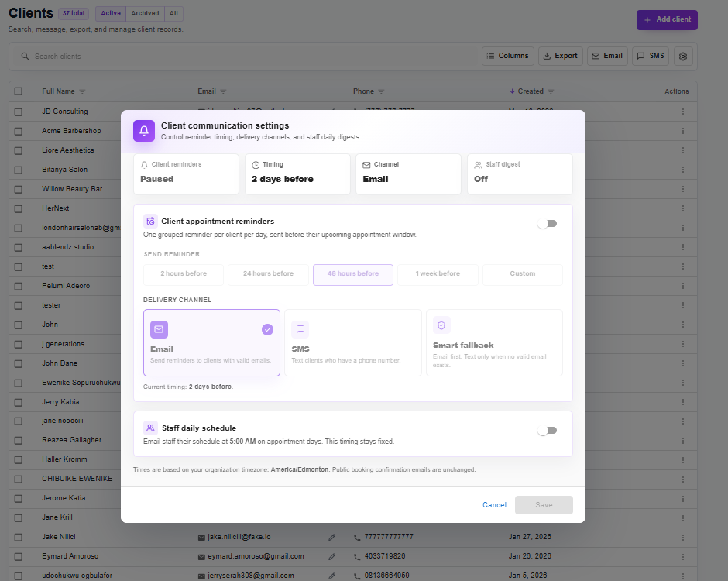This screenshot has width=728, height=581.
Task: Select 24 hours before reminder option
Action: point(269,274)
